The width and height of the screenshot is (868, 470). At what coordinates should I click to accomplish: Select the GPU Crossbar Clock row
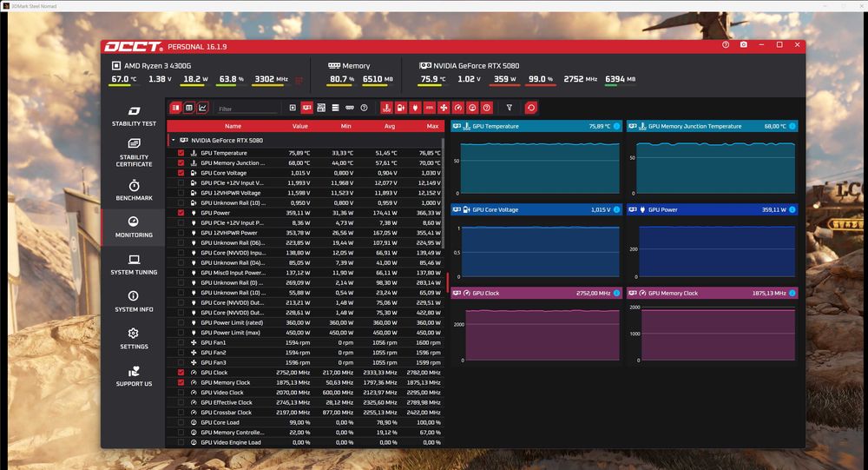306,413
